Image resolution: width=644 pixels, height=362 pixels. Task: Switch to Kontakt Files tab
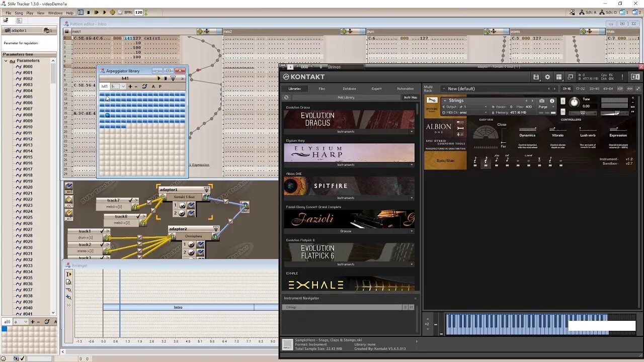click(322, 88)
